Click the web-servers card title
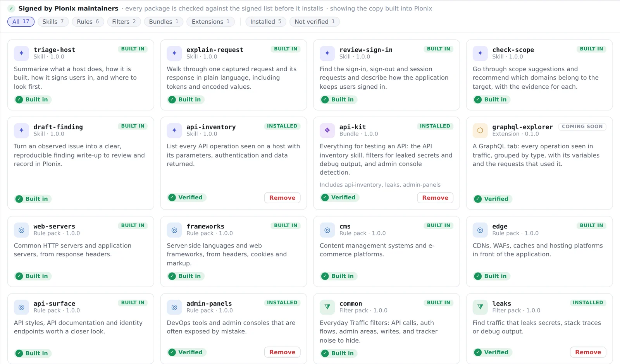The width and height of the screenshot is (620, 364). [x=54, y=227]
